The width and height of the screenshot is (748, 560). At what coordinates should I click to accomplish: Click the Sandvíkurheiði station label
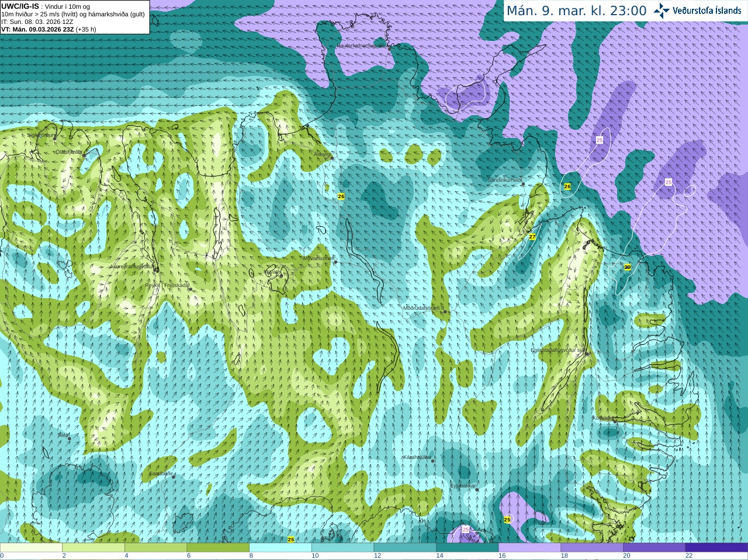point(505,180)
